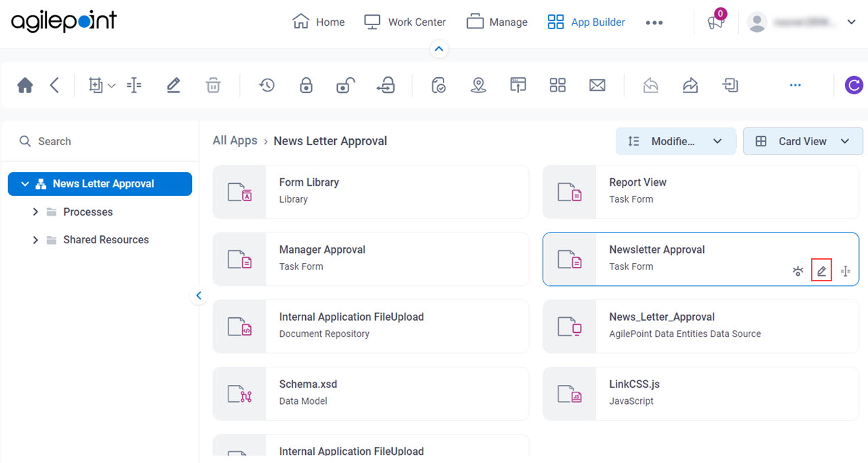868x463 pixels.
Task: Collapse the top navigation with the up chevron
Action: [x=439, y=49]
